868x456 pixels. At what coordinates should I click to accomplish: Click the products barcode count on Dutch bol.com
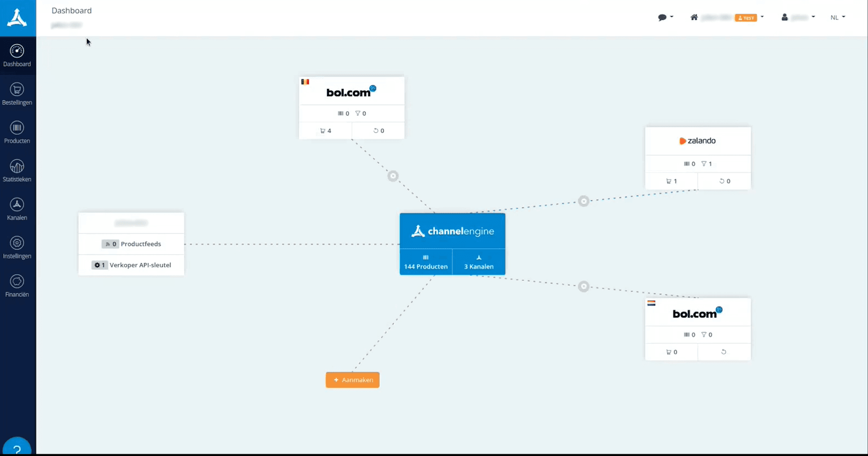(689, 335)
